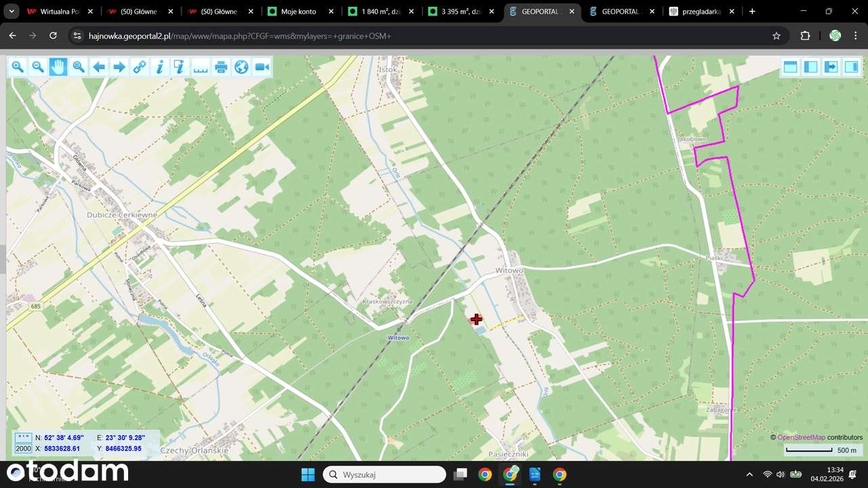Select the Pan tool in the map toolbar
Viewport: 868px width, 488px height.
pyautogui.click(x=58, y=66)
